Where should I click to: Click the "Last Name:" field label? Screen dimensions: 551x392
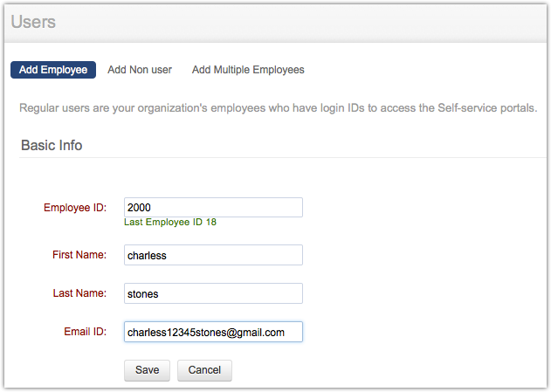click(x=79, y=293)
